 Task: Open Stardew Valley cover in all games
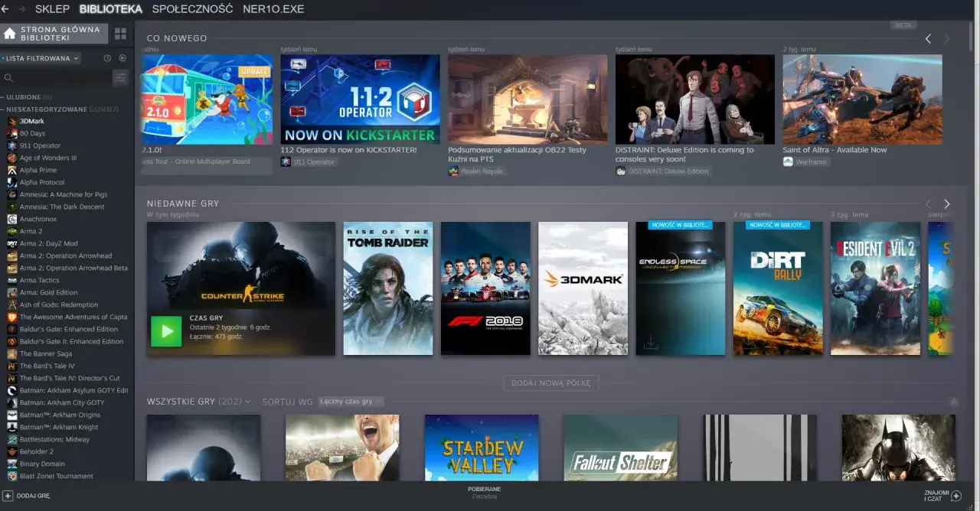pos(482,448)
